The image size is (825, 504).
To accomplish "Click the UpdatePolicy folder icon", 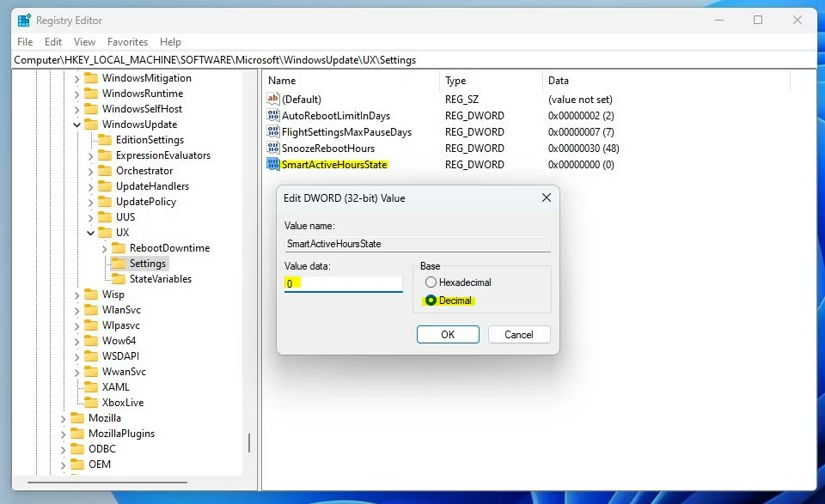I will coord(105,201).
